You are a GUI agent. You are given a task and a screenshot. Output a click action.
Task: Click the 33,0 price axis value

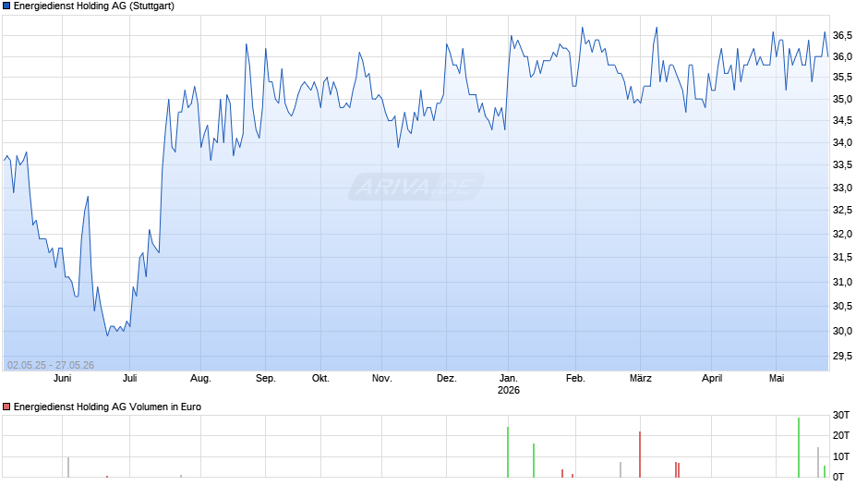842,188
